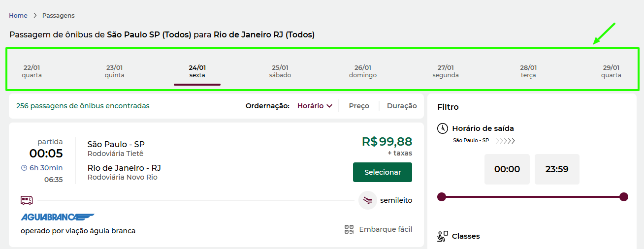This screenshot has width=644, height=249.
Task: Select the 25/01 sábado date tab
Action: pos(280,71)
